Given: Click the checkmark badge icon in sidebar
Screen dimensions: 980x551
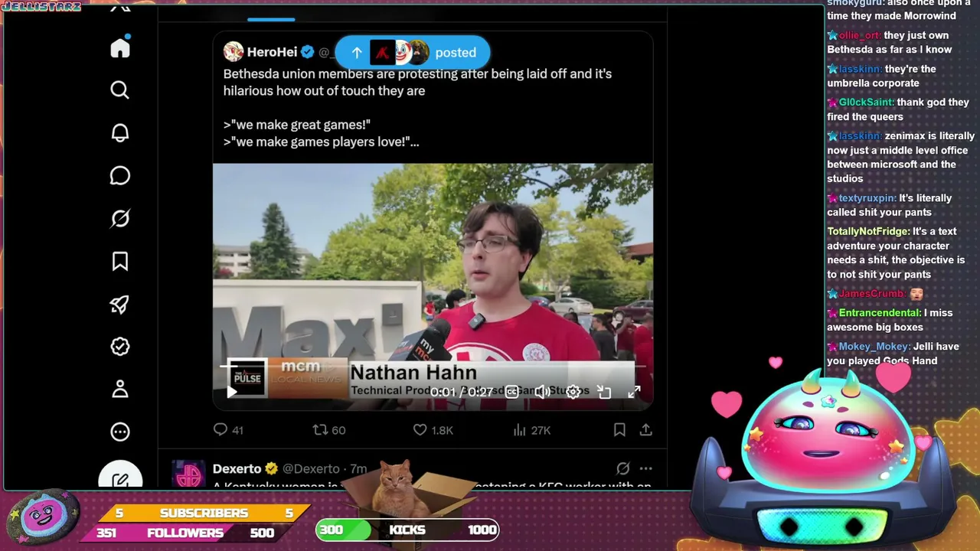Looking at the screenshot, I should point(120,347).
